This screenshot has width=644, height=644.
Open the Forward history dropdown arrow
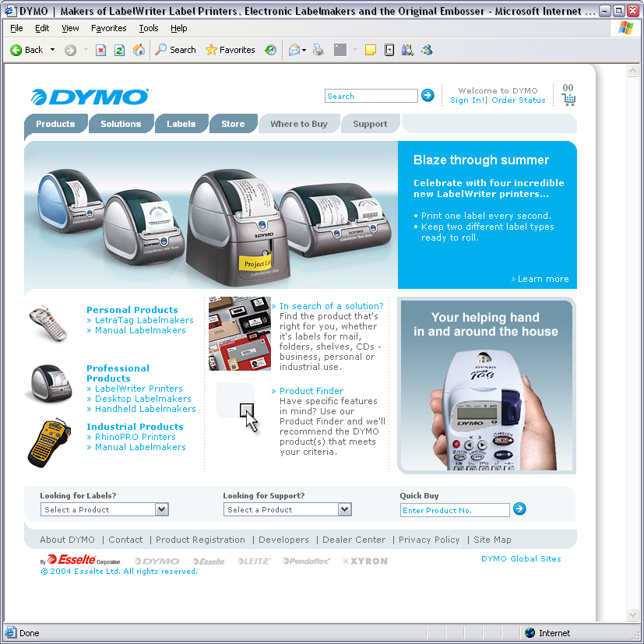(x=86, y=50)
